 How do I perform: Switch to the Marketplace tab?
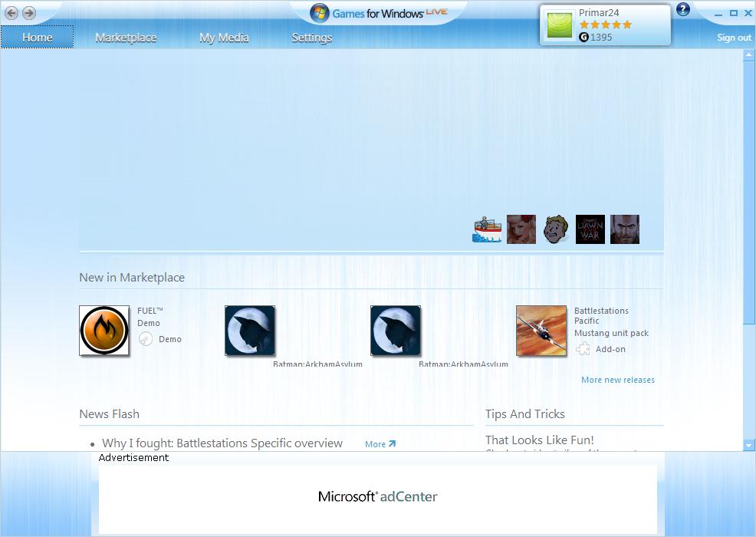pyautogui.click(x=126, y=37)
